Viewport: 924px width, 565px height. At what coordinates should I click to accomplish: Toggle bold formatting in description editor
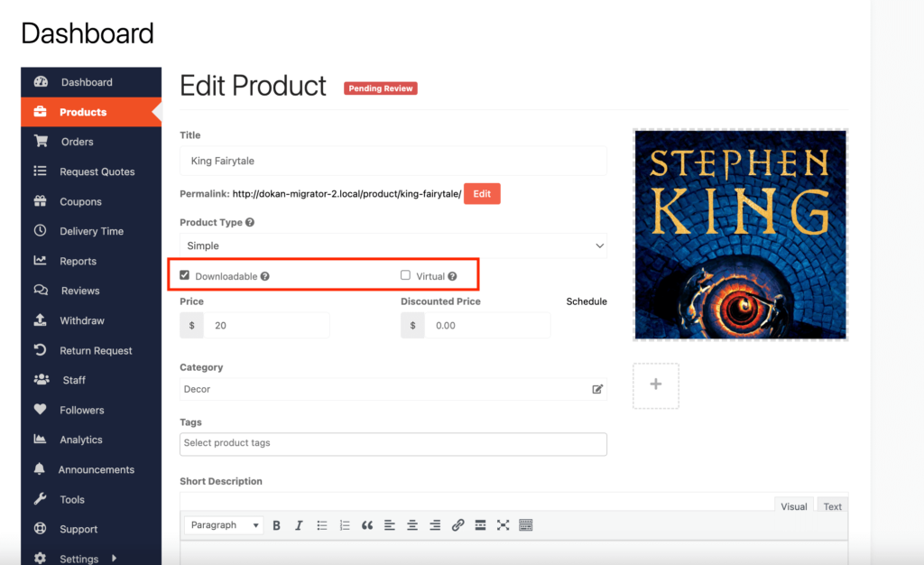276,525
